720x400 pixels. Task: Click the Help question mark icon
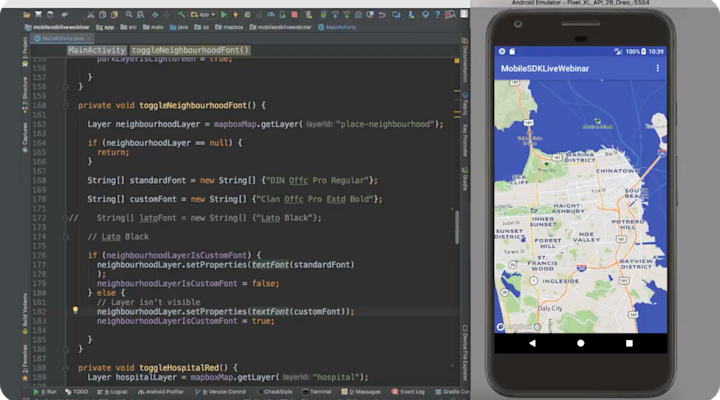pyautogui.click(x=437, y=15)
